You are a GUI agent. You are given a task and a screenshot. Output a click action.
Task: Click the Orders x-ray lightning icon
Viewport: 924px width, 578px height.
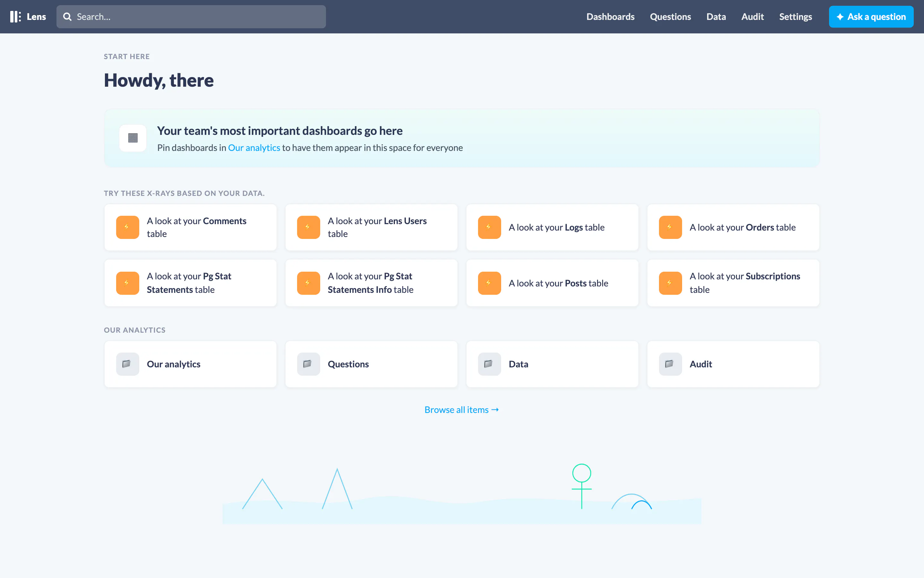671,227
